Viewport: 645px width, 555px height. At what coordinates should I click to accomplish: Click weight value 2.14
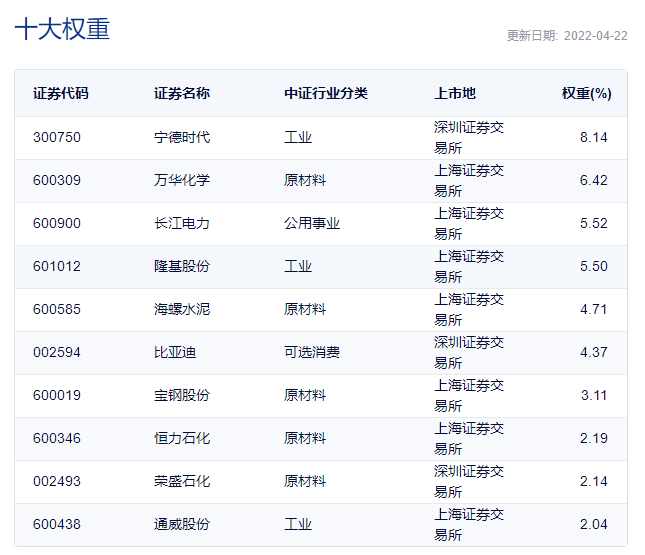coord(594,481)
